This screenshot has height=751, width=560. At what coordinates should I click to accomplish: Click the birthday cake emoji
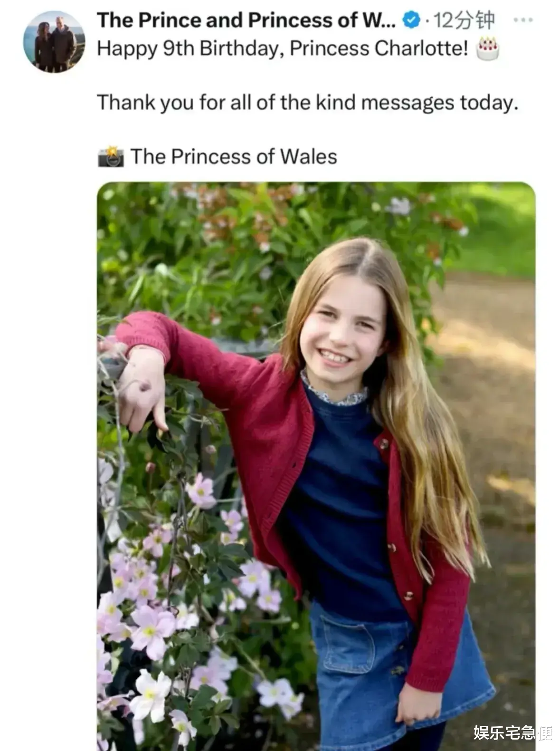coord(488,48)
